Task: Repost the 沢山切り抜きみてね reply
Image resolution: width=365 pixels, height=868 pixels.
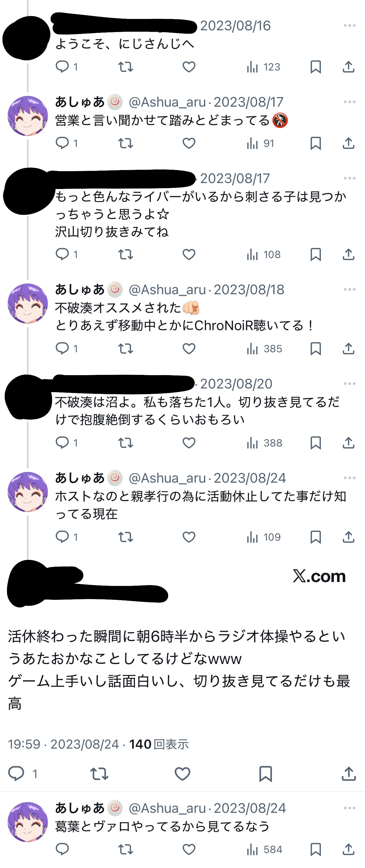Action: 126,254
